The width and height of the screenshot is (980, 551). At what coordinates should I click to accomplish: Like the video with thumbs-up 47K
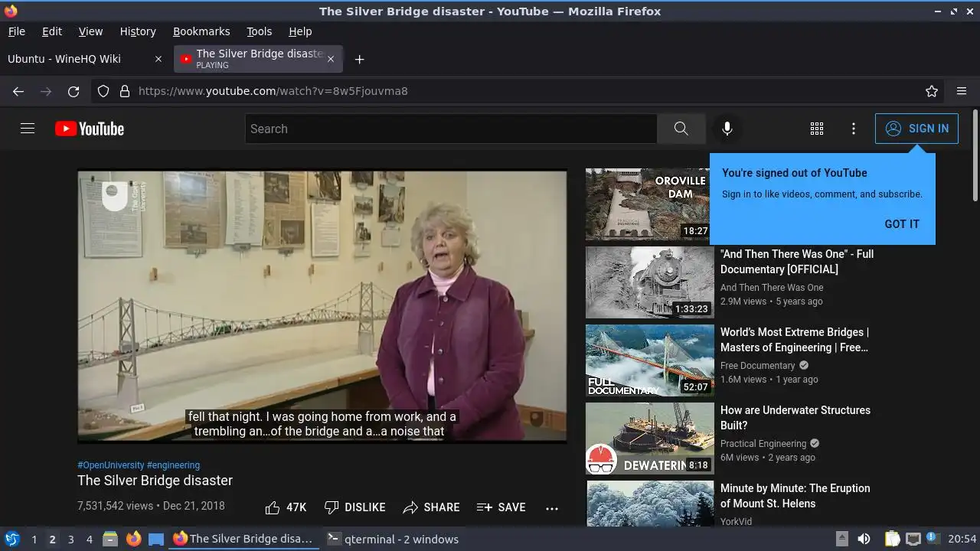[x=286, y=507]
